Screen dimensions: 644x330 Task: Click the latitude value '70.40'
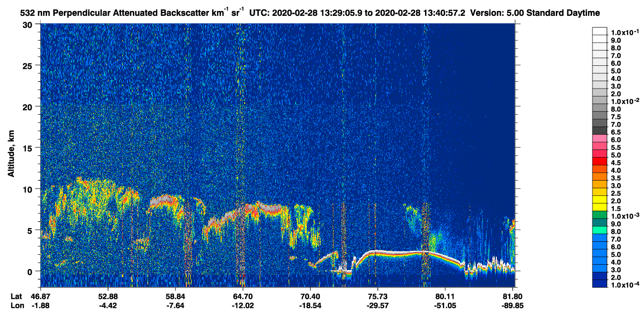tap(310, 296)
